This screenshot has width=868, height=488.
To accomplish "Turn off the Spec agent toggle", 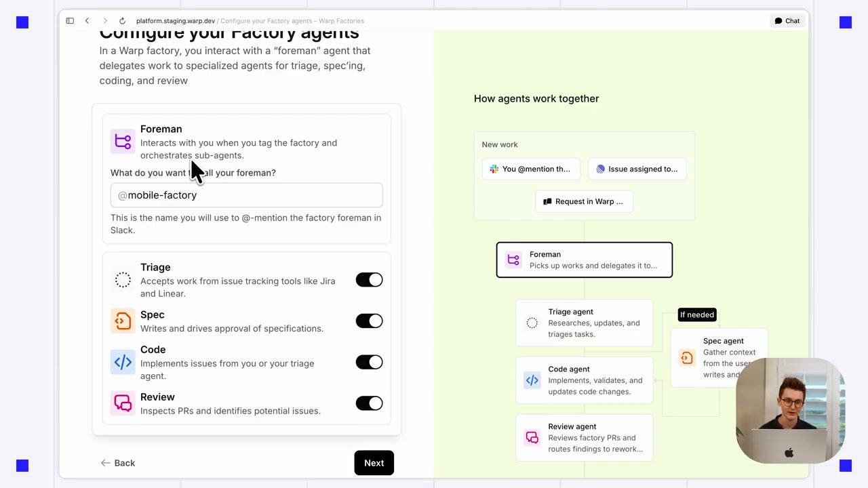I will (x=369, y=321).
